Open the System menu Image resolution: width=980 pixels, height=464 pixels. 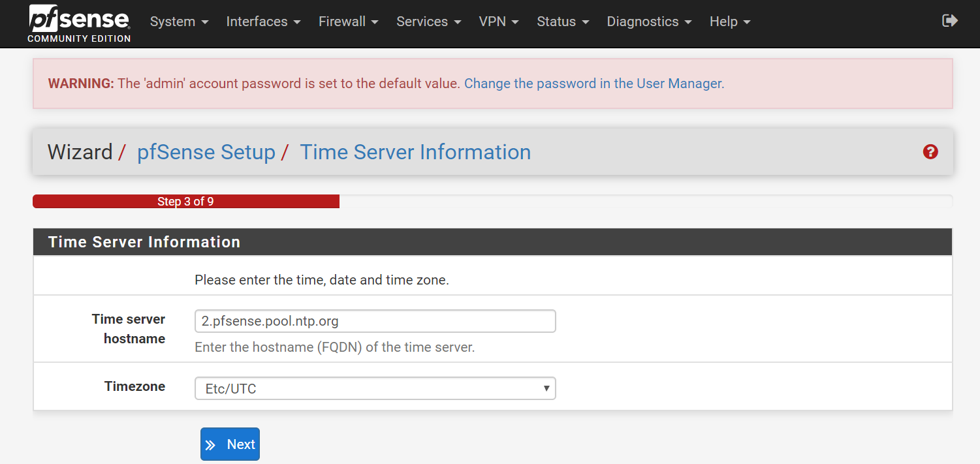[x=180, y=22]
